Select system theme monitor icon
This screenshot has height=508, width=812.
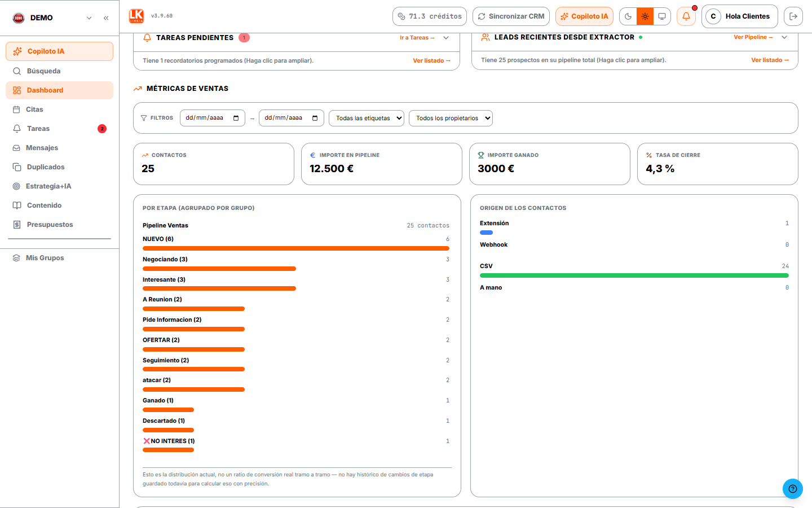[x=662, y=16]
